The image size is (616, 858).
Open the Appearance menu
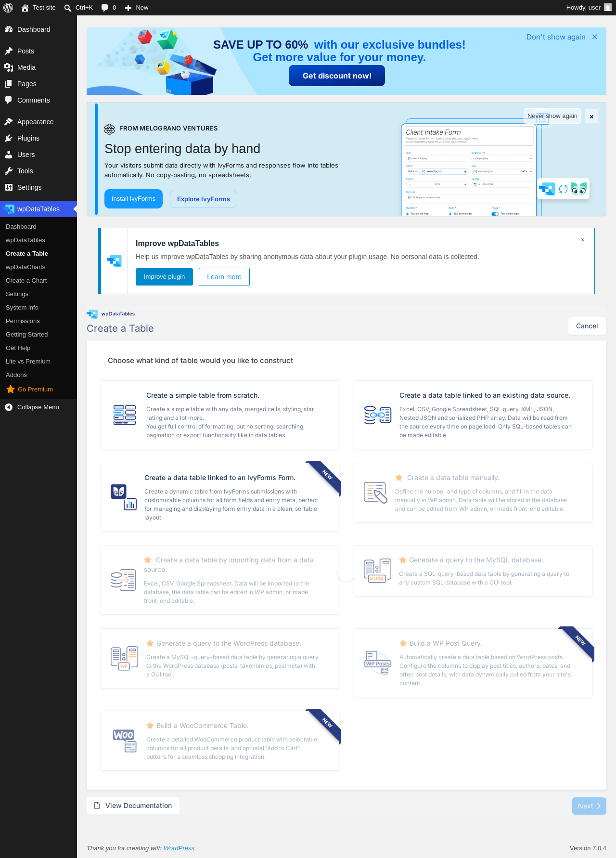[38, 122]
